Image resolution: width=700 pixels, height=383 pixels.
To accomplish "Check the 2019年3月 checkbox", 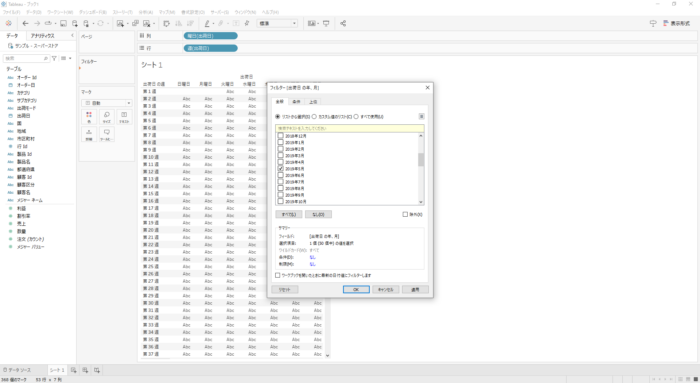I will point(281,156).
